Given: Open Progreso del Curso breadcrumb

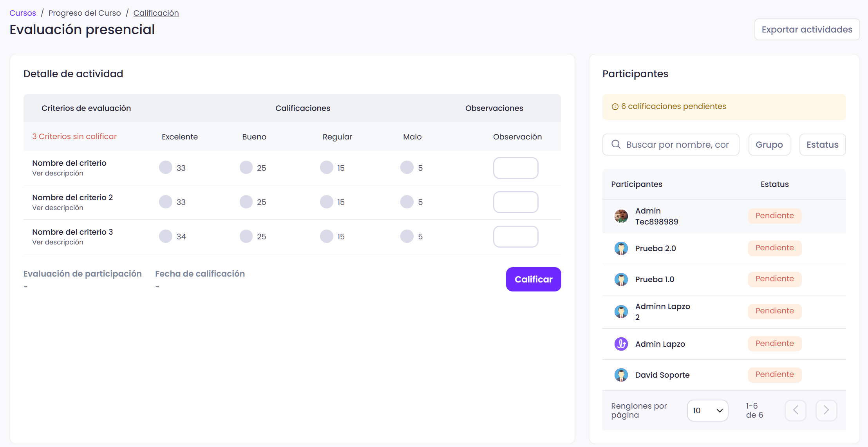Looking at the screenshot, I should (x=85, y=13).
